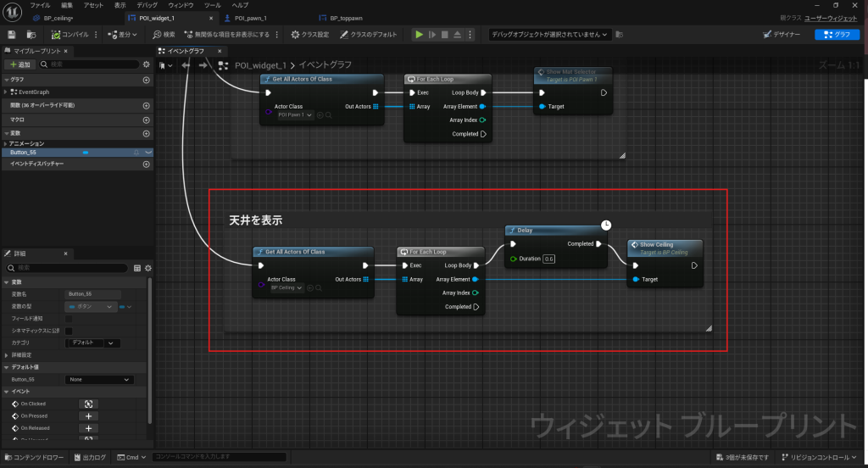Switch to デザイナー (Designer) mode

[782, 35]
